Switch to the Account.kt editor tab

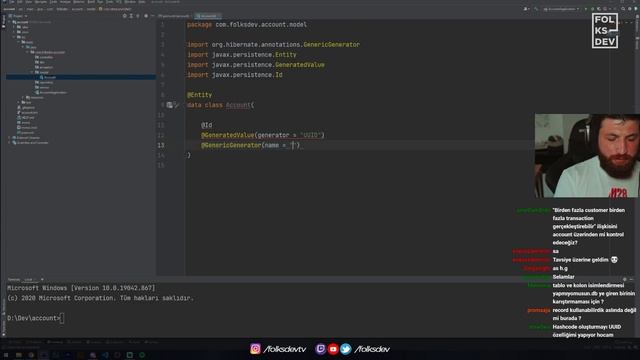208,16
